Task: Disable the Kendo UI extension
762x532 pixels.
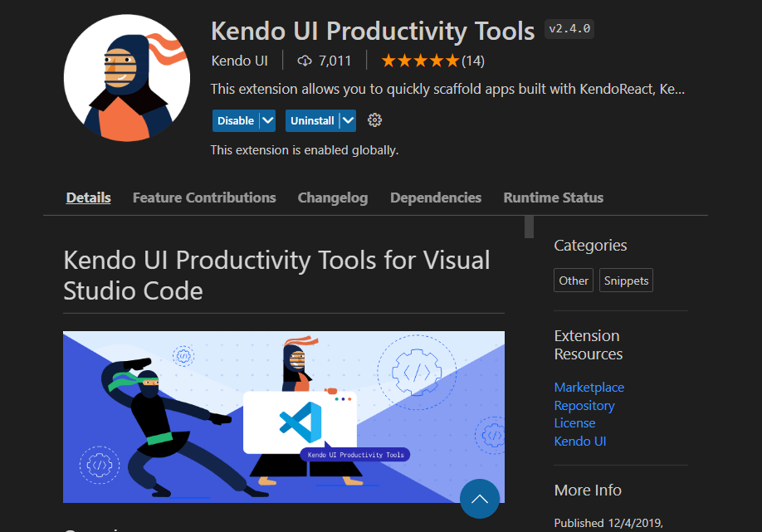Action: pyautogui.click(x=236, y=120)
